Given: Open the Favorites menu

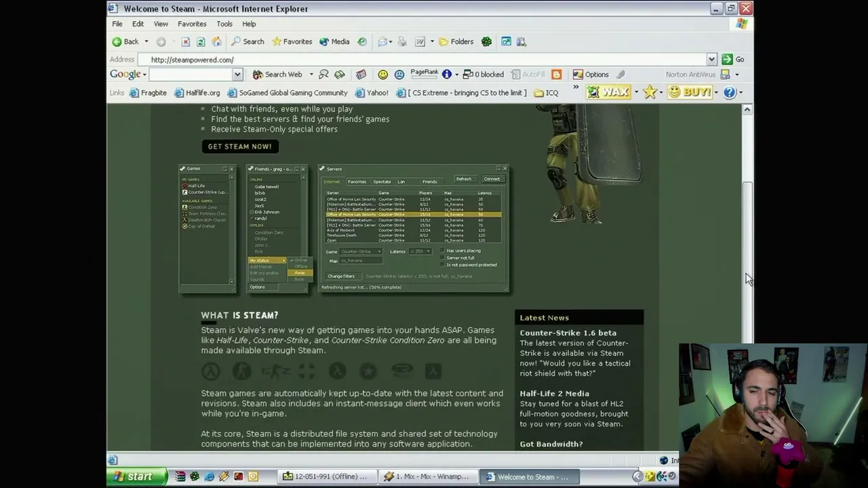Looking at the screenshot, I should pyautogui.click(x=192, y=24).
